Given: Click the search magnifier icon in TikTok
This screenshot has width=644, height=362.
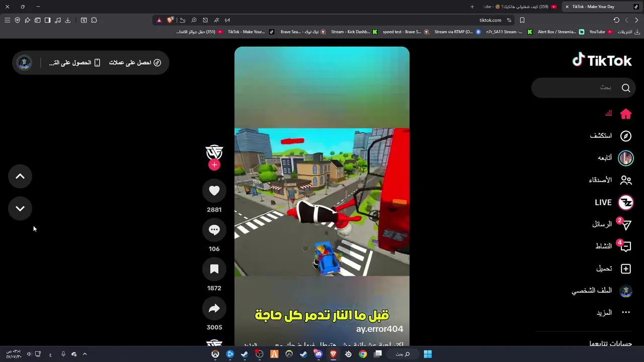Looking at the screenshot, I should pyautogui.click(x=626, y=88).
